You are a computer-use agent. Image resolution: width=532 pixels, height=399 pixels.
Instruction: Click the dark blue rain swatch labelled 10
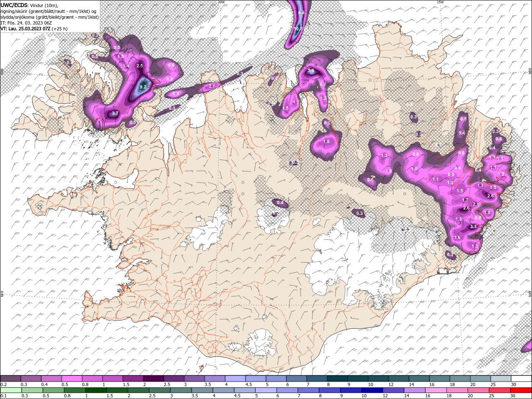tap(372, 390)
